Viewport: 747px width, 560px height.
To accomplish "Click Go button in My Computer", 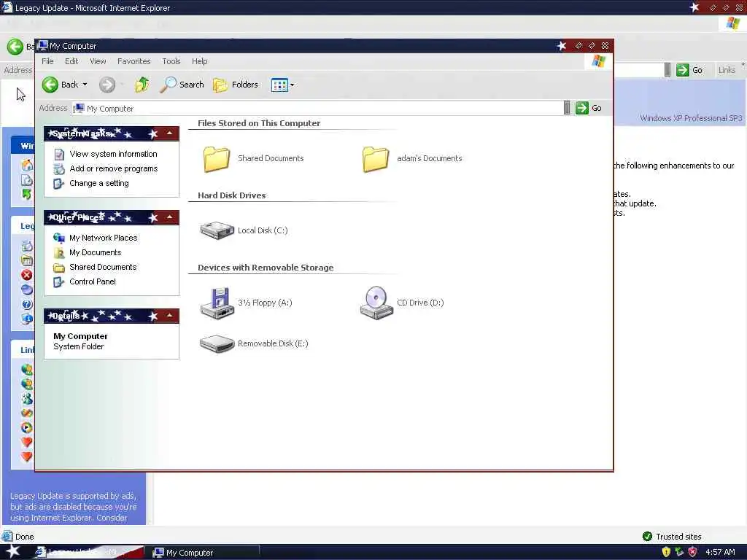I will [589, 108].
